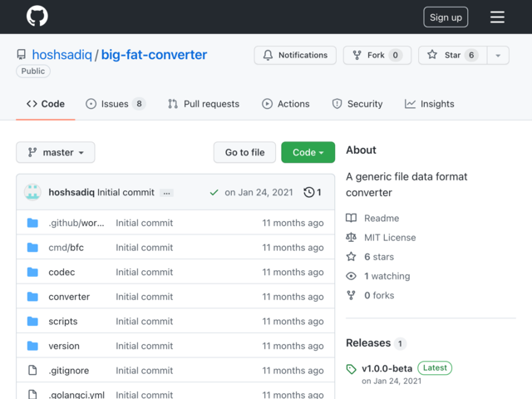Open the 6 stars link
This screenshot has height=399, width=532.
pyautogui.click(x=379, y=257)
